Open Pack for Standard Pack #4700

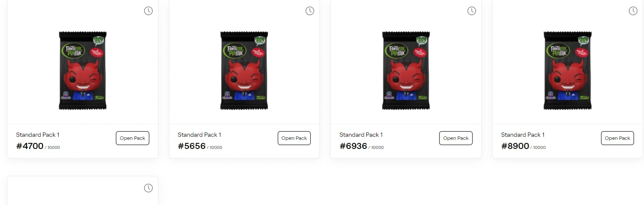(132, 138)
